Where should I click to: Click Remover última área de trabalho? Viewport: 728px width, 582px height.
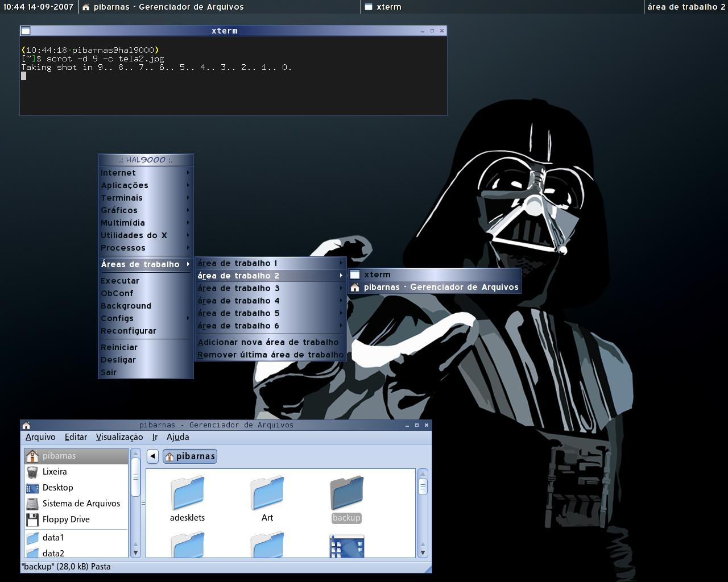(271, 355)
